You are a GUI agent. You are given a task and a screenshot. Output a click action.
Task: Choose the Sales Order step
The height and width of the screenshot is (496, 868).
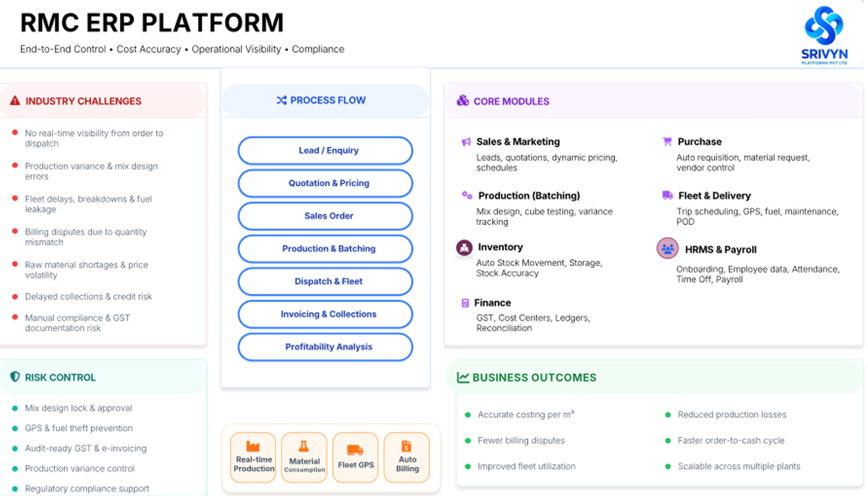[x=325, y=215]
